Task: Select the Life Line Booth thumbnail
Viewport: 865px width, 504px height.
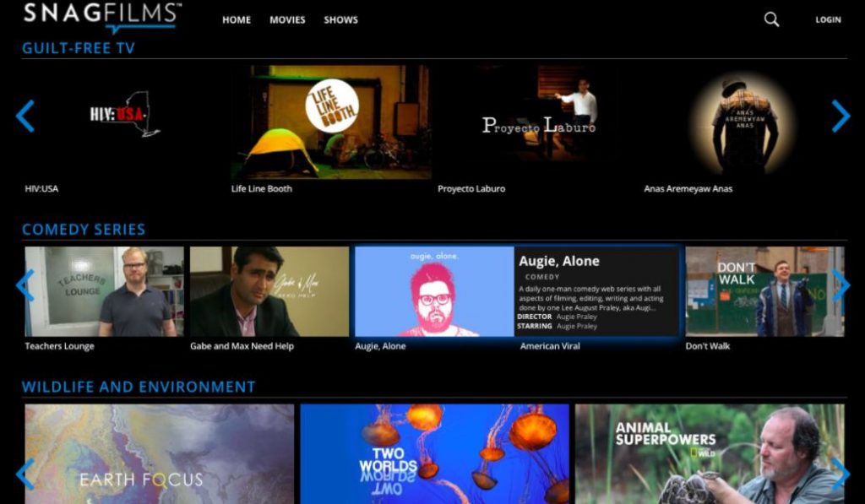Action: point(331,122)
